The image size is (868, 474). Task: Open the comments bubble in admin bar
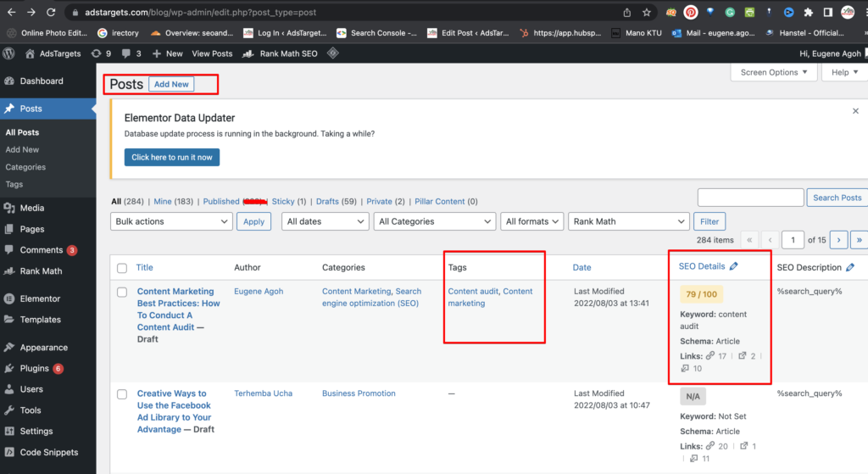[x=130, y=53]
